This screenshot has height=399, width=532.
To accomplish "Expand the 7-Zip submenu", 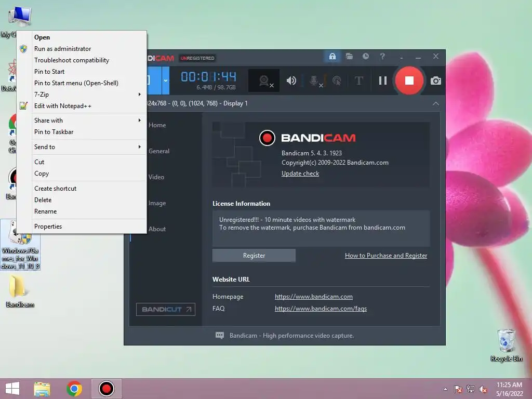I will point(82,95).
